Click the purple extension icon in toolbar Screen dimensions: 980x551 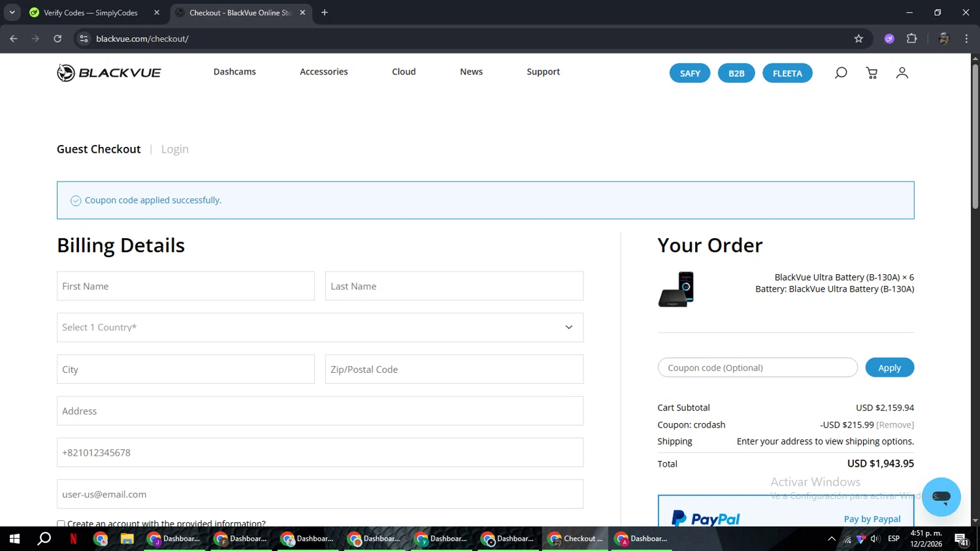tap(889, 39)
